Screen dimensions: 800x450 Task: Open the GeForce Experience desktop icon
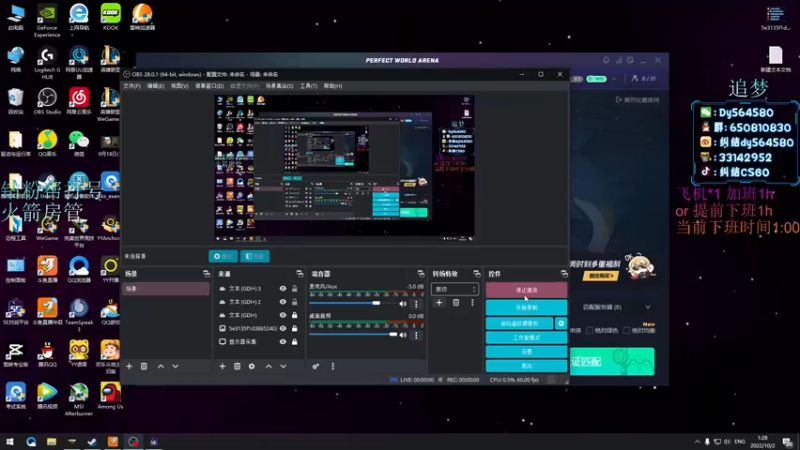click(47, 20)
